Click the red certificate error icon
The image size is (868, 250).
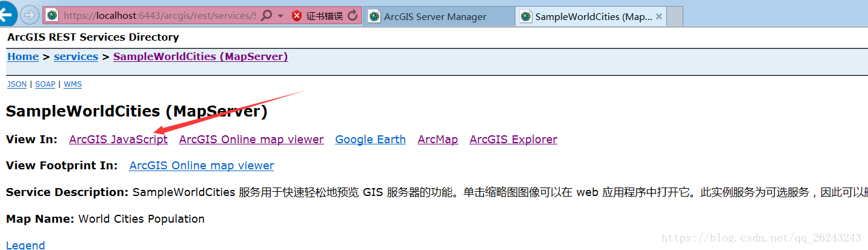pyautogui.click(x=297, y=16)
